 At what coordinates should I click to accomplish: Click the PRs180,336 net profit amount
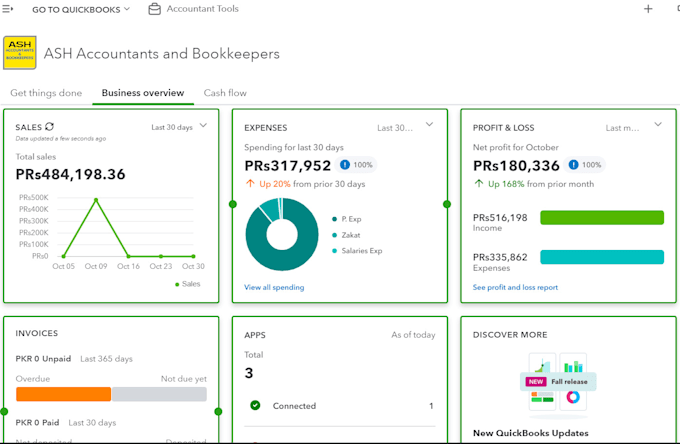pos(516,166)
